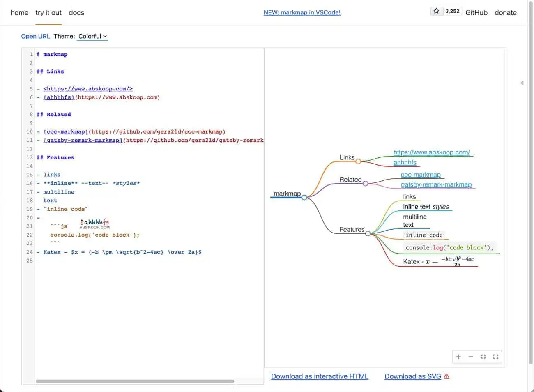534x392 pixels.
Task: Collapse the Links node circle in mindmap
Action: [358, 161]
